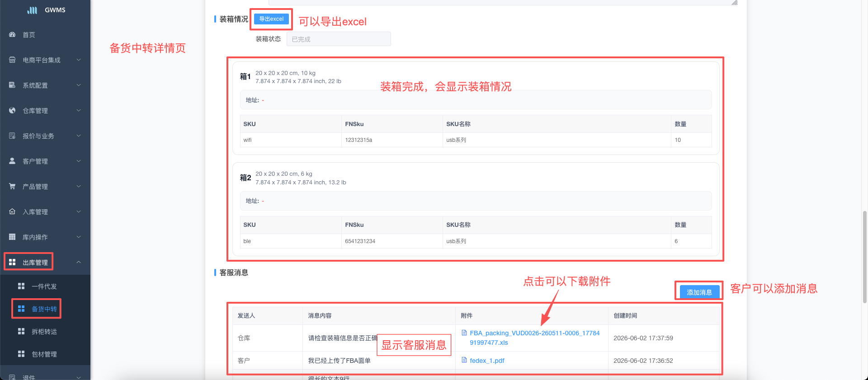868x380 pixels.
Task: Click the 入库管理 house icon
Action: 12,212
